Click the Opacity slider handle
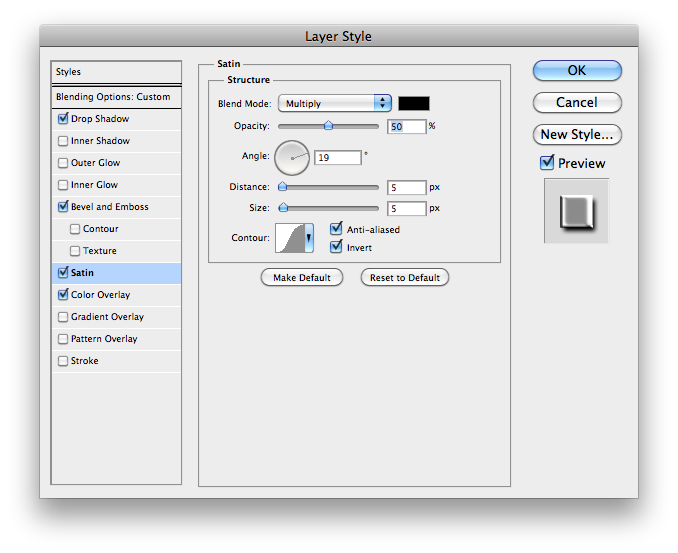 (x=328, y=126)
